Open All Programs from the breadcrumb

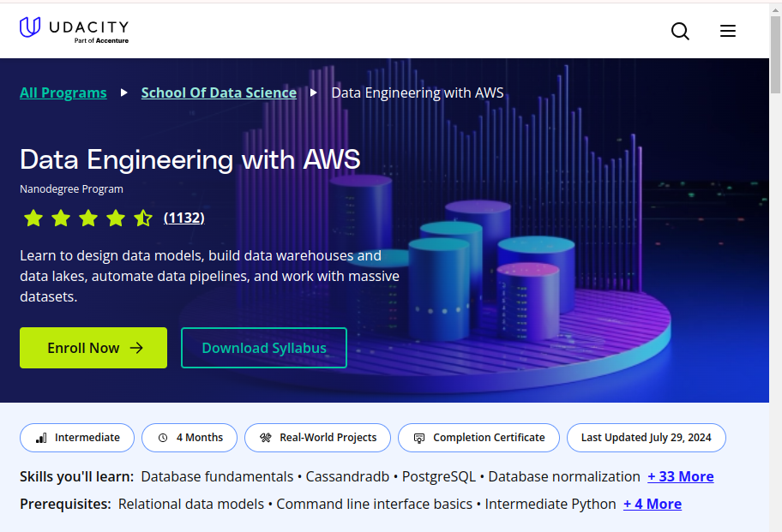63,93
